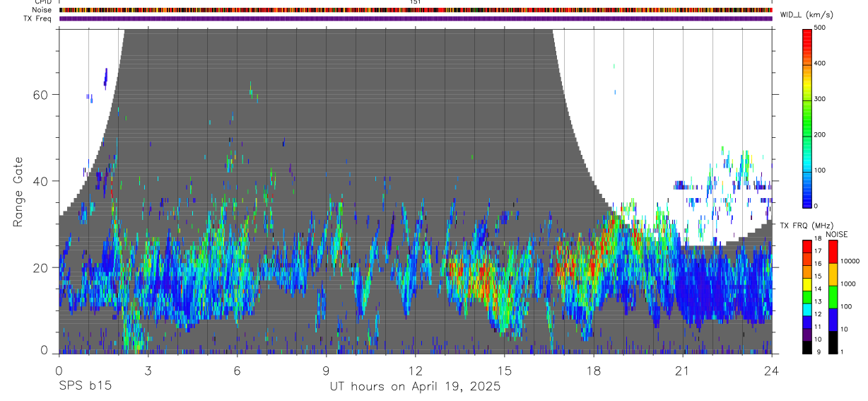Click the noise color strip above plot

tap(416, 10)
